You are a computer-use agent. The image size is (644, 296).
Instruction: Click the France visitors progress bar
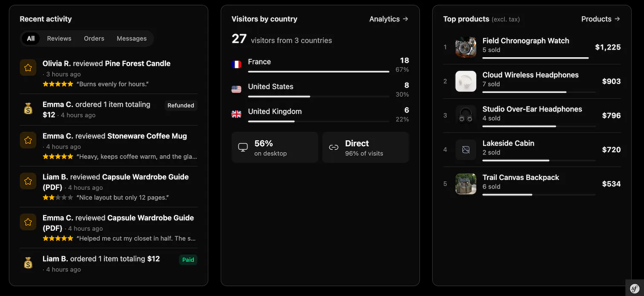click(x=319, y=72)
